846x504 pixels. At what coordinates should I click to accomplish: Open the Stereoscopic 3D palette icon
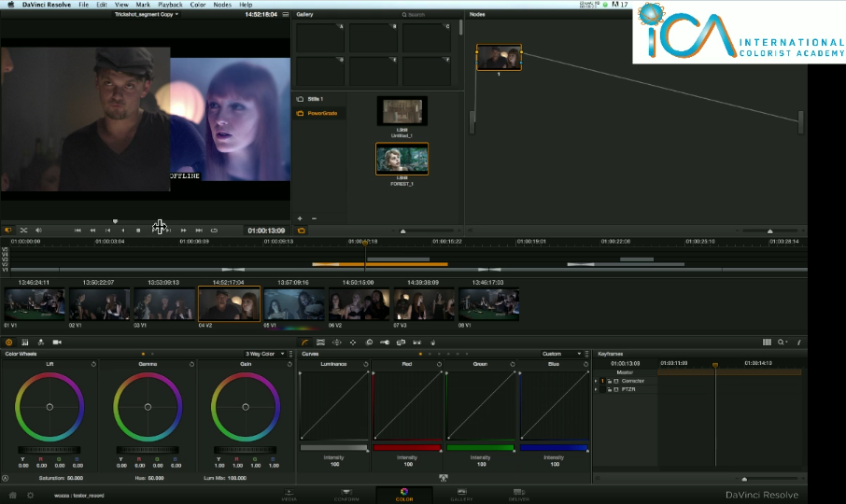click(x=417, y=343)
